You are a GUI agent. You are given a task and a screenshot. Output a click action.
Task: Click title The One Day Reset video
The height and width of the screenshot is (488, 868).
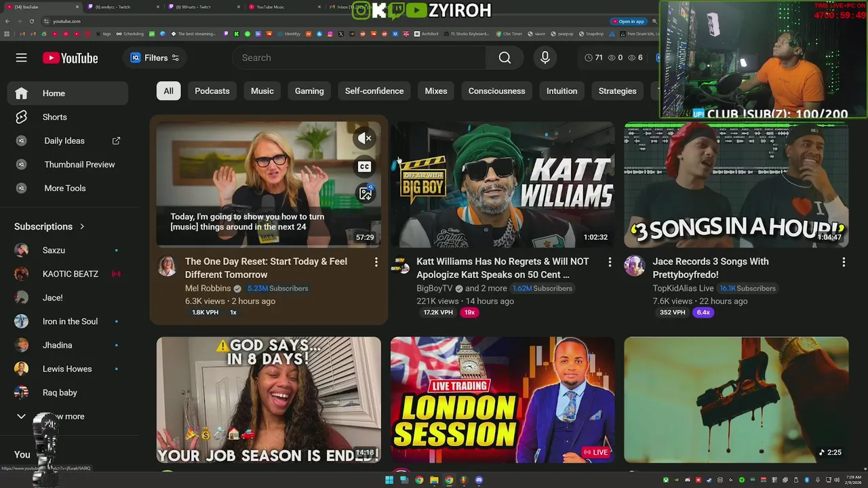point(266,268)
